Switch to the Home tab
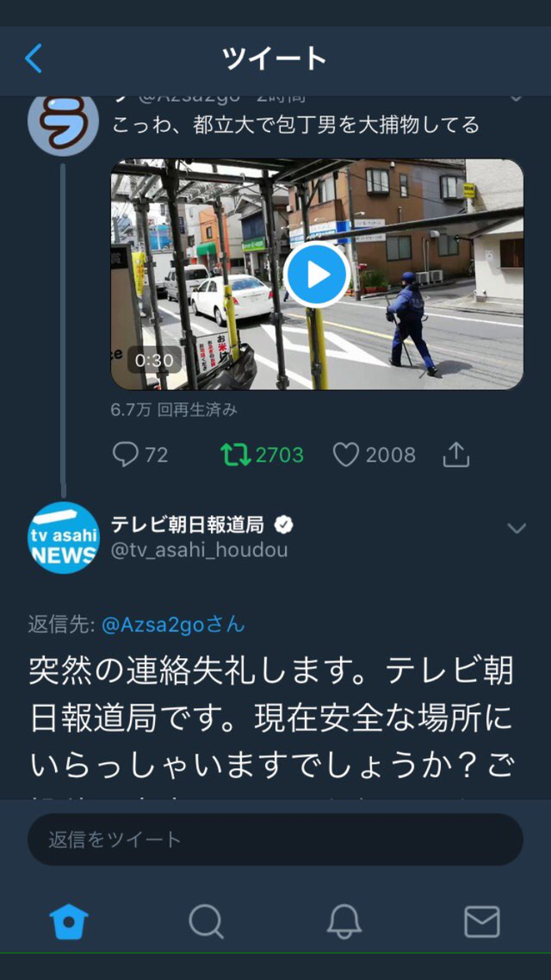This screenshot has width=551, height=980. pos(69,921)
